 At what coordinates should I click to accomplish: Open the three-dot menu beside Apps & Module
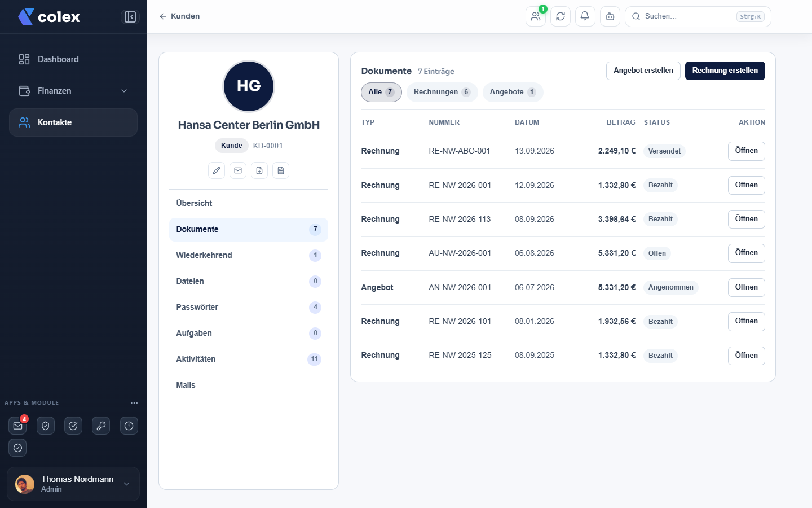[134, 403]
